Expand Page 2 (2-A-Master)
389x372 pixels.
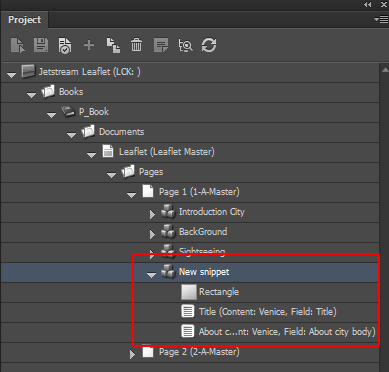132,354
